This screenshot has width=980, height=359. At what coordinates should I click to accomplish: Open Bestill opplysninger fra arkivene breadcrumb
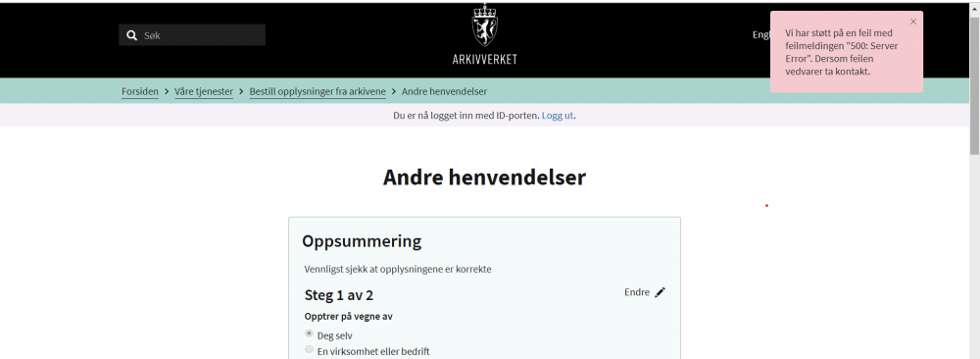318,91
